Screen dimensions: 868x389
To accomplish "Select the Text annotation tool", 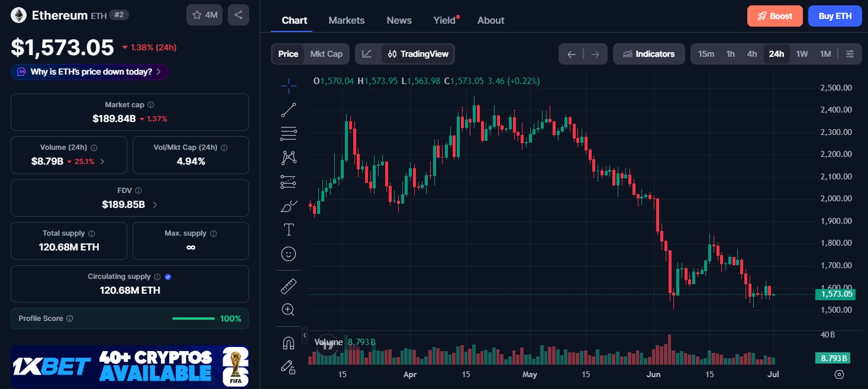I will [x=288, y=230].
